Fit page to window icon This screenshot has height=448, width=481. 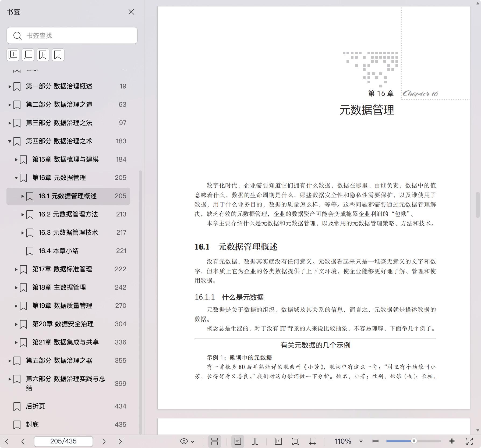pos(296,441)
